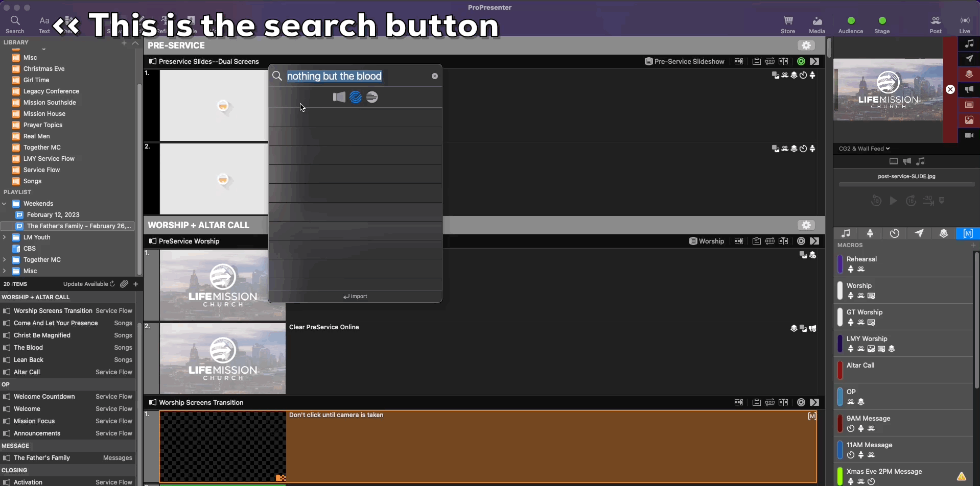Viewport: 980px width, 486px height.
Task: Trigger the Altar Call macro
Action: [x=903, y=370]
